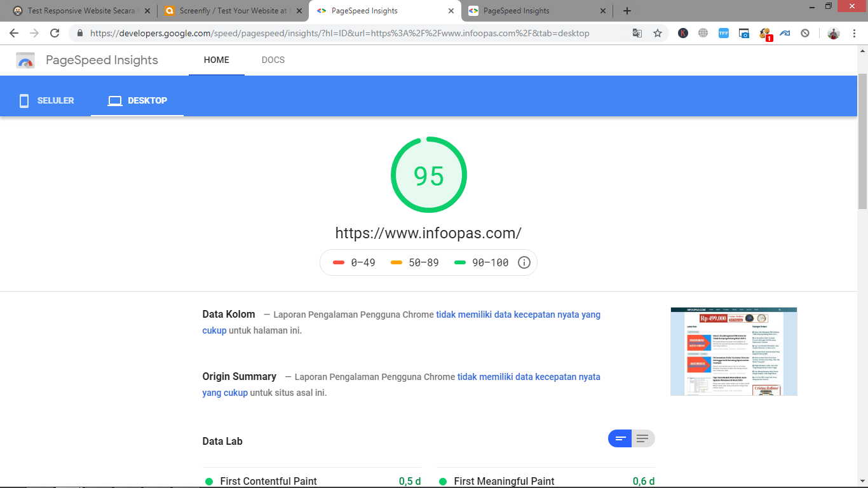Click the PageSpeed Insights logo icon
This screenshot has height=488, width=868.
click(25, 60)
